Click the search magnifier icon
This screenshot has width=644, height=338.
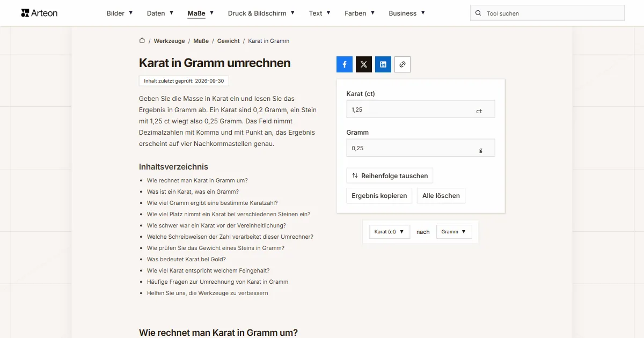[478, 13]
